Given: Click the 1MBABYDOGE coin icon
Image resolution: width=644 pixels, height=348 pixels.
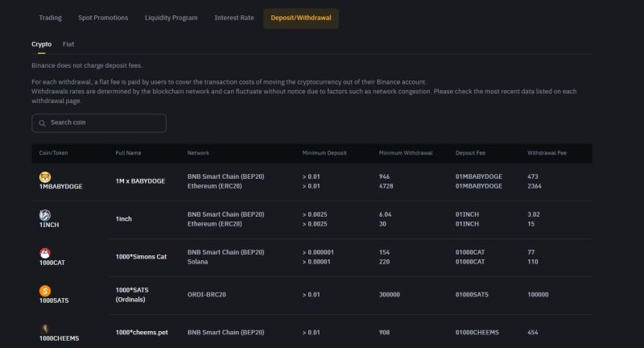Looking at the screenshot, I should click(45, 177).
